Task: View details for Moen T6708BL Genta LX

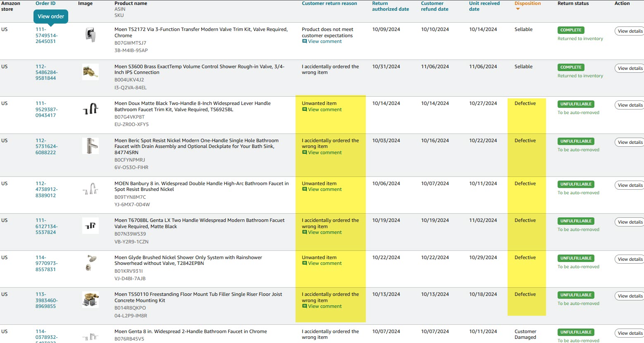Action: tap(630, 222)
